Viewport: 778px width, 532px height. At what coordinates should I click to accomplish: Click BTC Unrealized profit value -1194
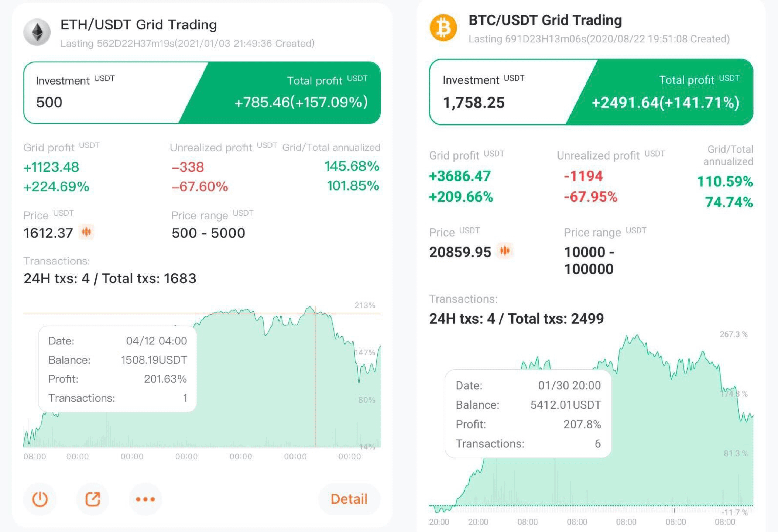583,176
